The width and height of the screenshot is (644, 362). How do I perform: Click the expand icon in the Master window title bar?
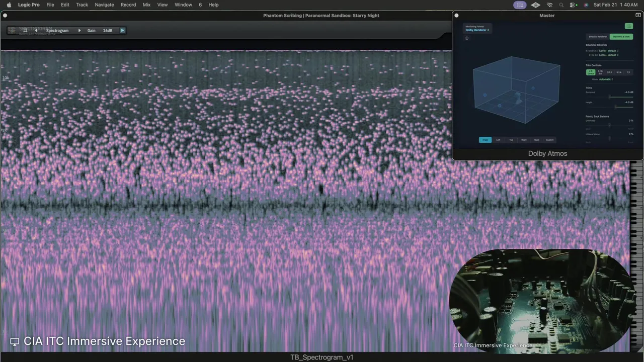pos(638,16)
